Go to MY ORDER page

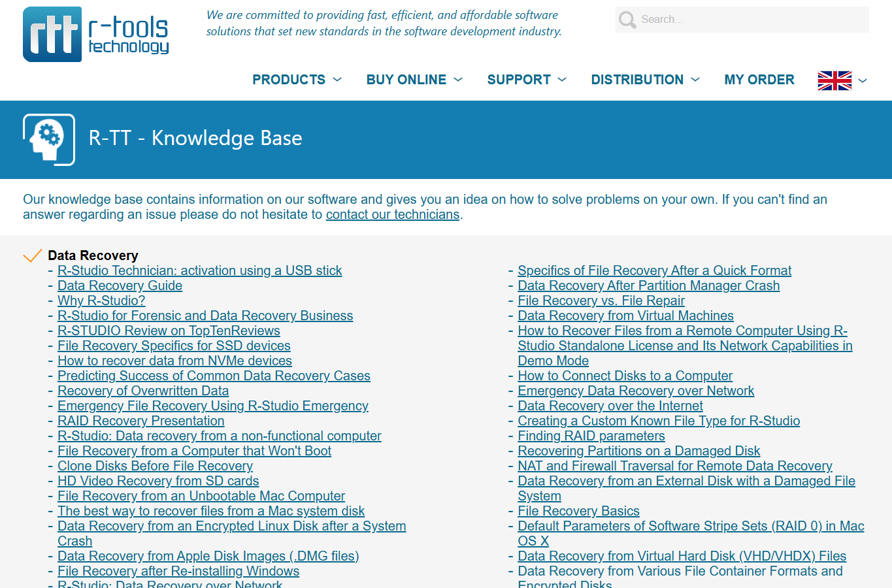point(759,80)
